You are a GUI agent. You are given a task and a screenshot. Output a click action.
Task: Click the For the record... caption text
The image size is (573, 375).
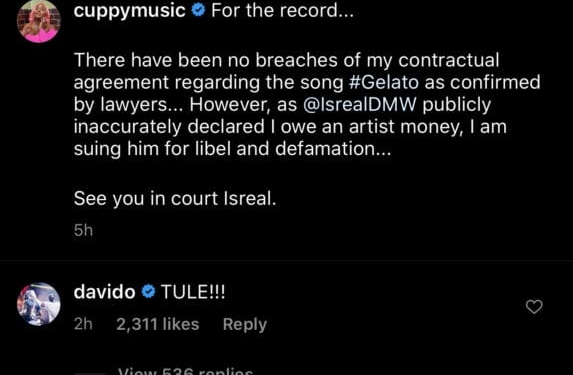282,10
